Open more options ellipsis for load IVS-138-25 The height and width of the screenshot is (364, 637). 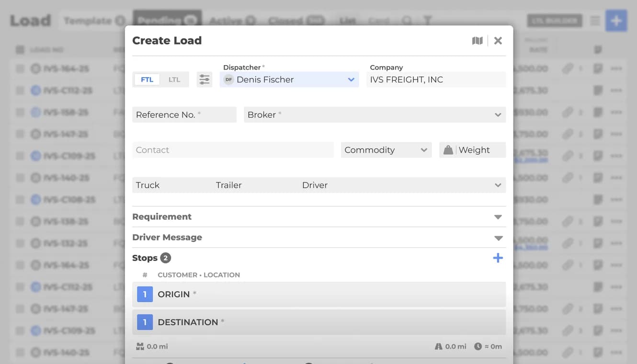(616, 221)
